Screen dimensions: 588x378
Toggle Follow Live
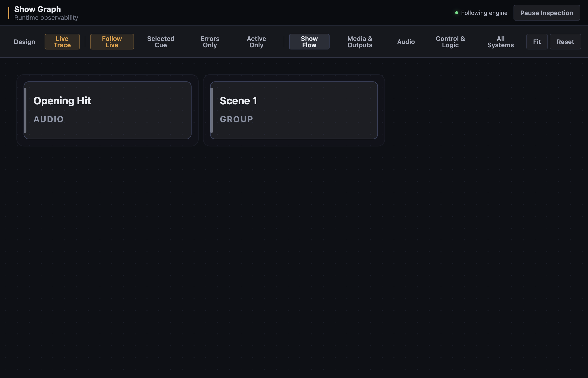[112, 42]
